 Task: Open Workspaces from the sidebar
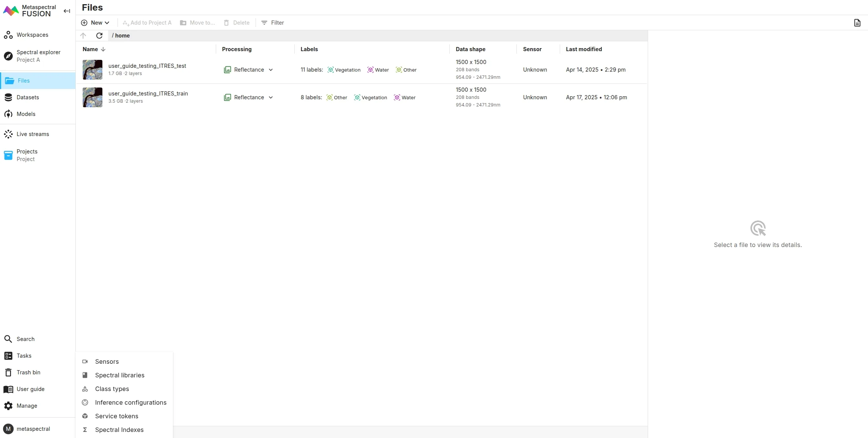click(x=32, y=35)
